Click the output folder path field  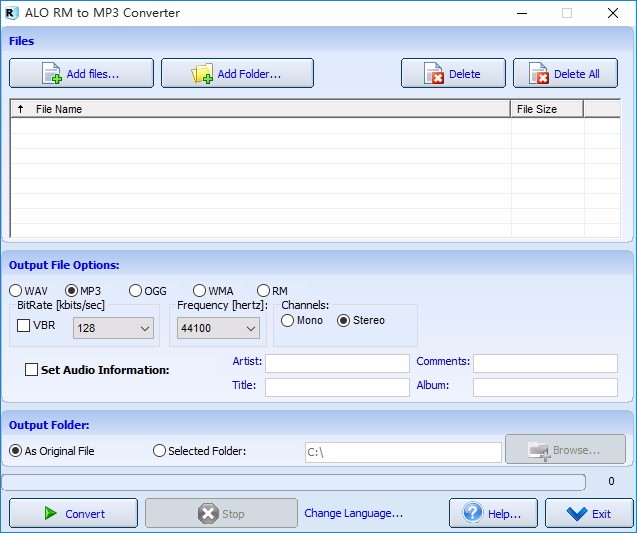tap(403, 452)
